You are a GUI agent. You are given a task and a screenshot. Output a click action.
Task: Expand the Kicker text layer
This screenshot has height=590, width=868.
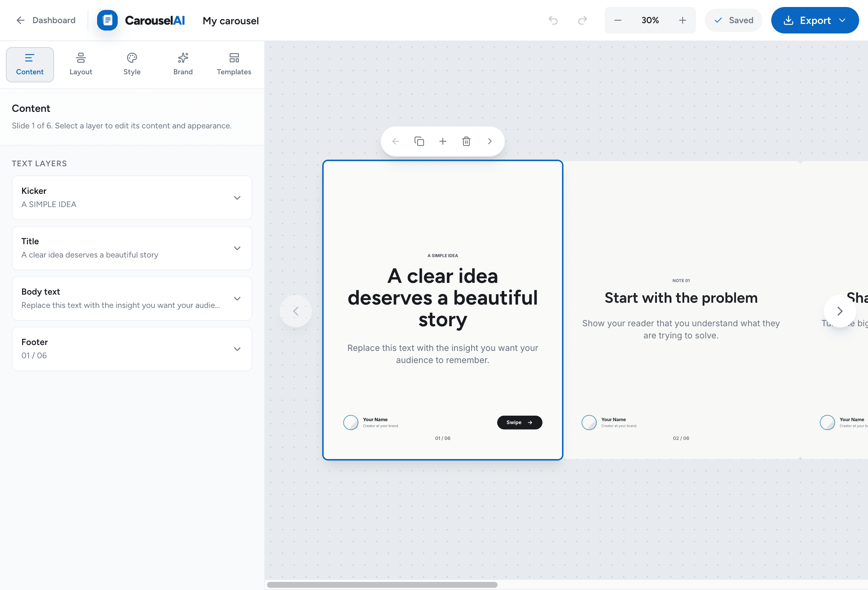(132, 198)
